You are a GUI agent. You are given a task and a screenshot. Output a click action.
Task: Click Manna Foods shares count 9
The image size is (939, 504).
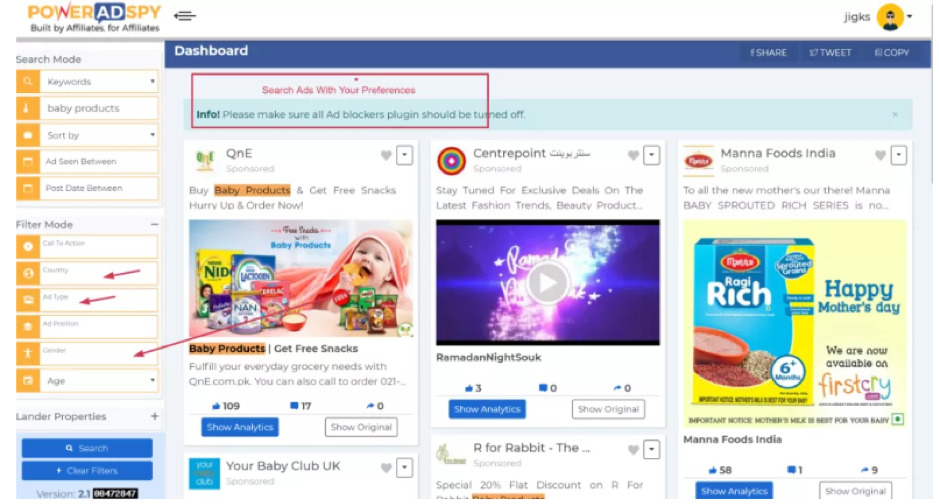870,470
